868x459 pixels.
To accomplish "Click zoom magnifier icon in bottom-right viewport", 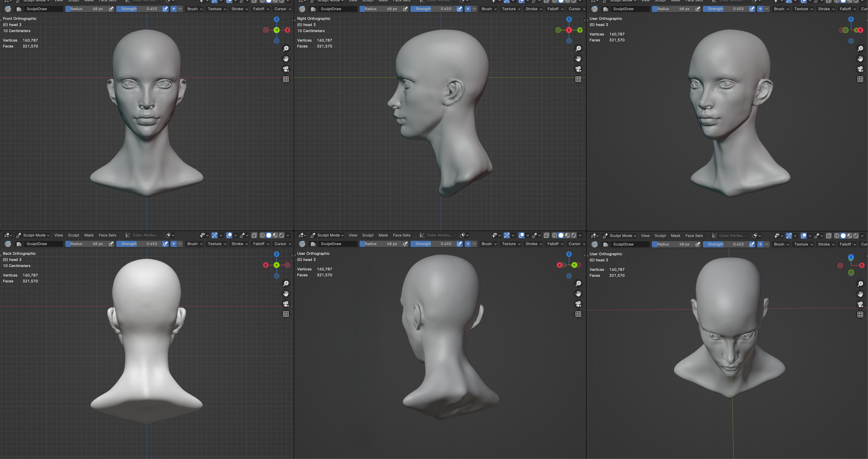I will [860, 284].
